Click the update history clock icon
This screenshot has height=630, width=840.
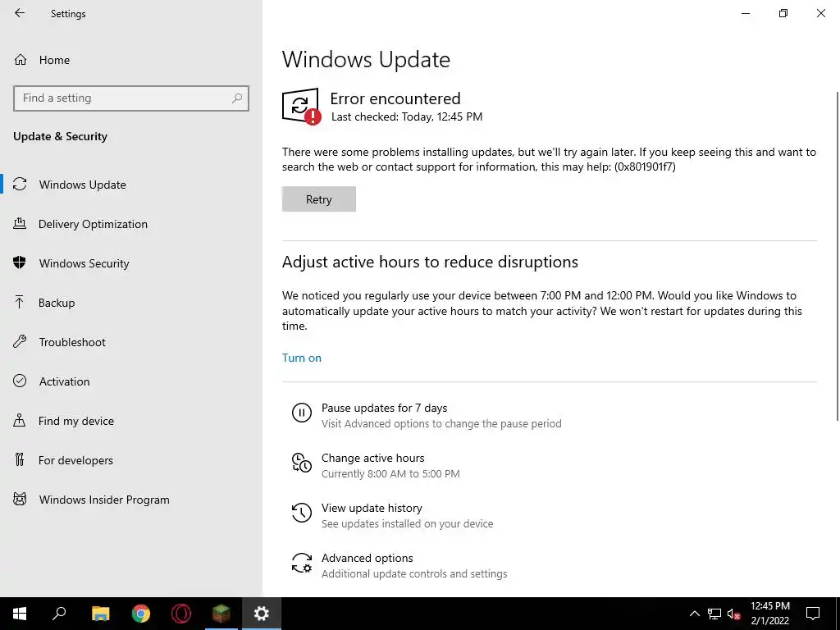[302, 513]
